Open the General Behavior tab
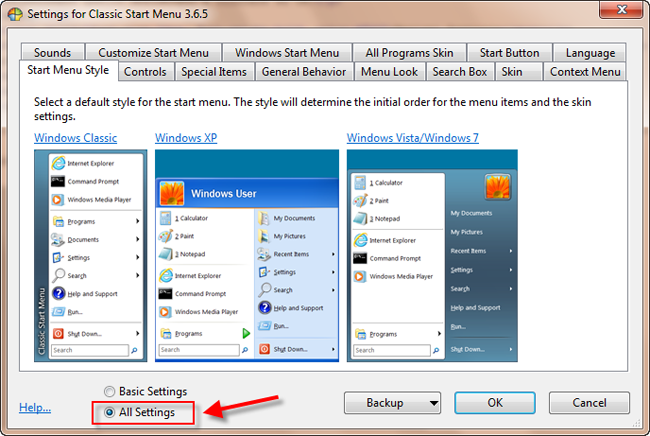 304,72
